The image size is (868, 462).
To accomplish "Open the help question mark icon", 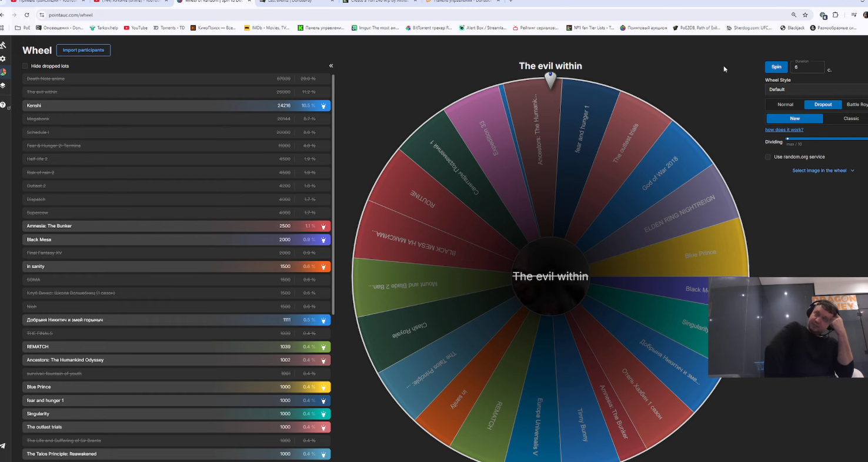I will pos(3,105).
